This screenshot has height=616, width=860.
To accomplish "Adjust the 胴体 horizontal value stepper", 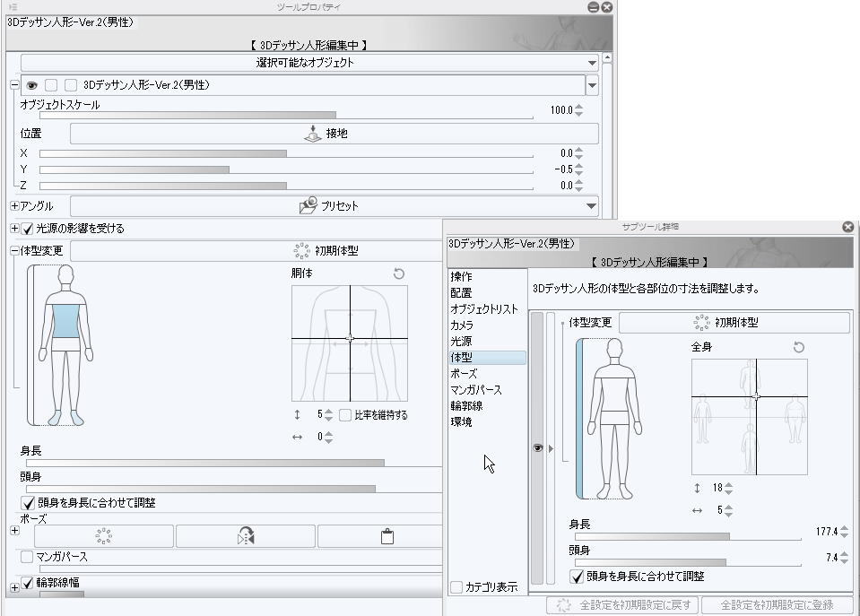I will [x=328, y=438].
